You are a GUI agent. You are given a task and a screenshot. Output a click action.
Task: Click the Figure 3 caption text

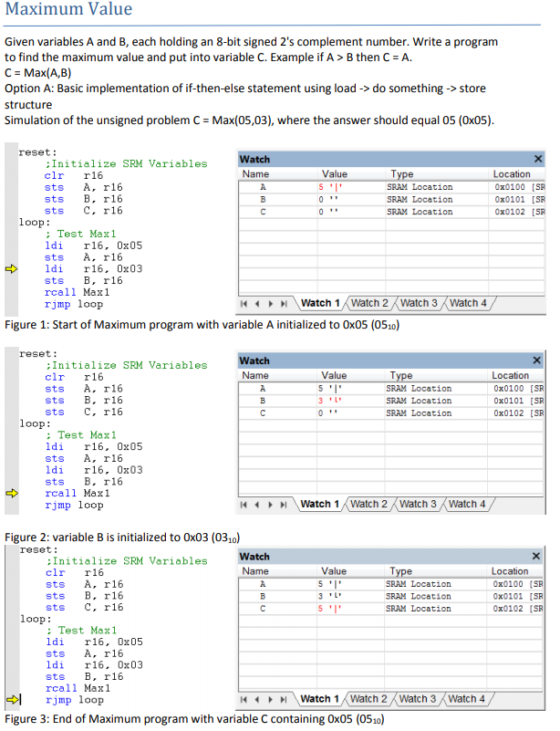[x=194, y=719]
